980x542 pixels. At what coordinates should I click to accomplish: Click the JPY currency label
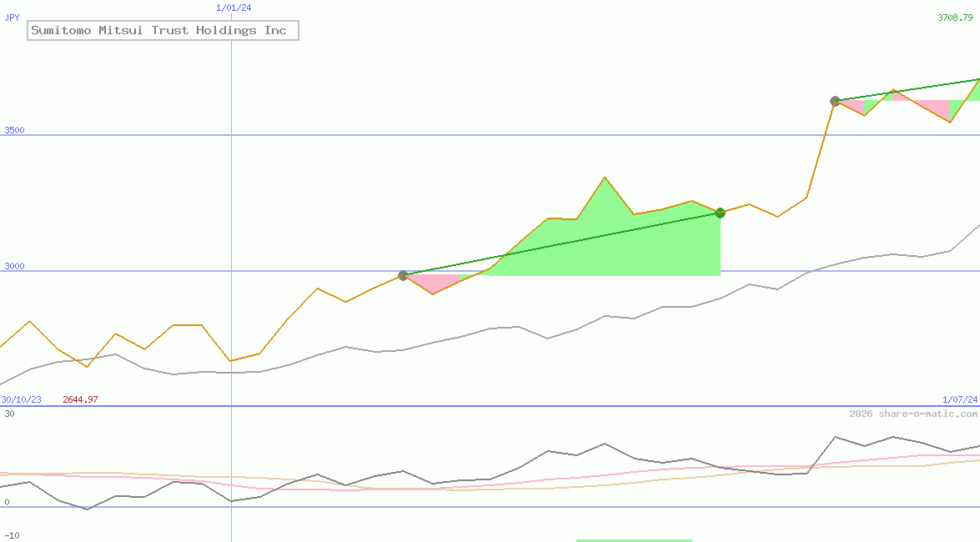[x=12, y=18]
